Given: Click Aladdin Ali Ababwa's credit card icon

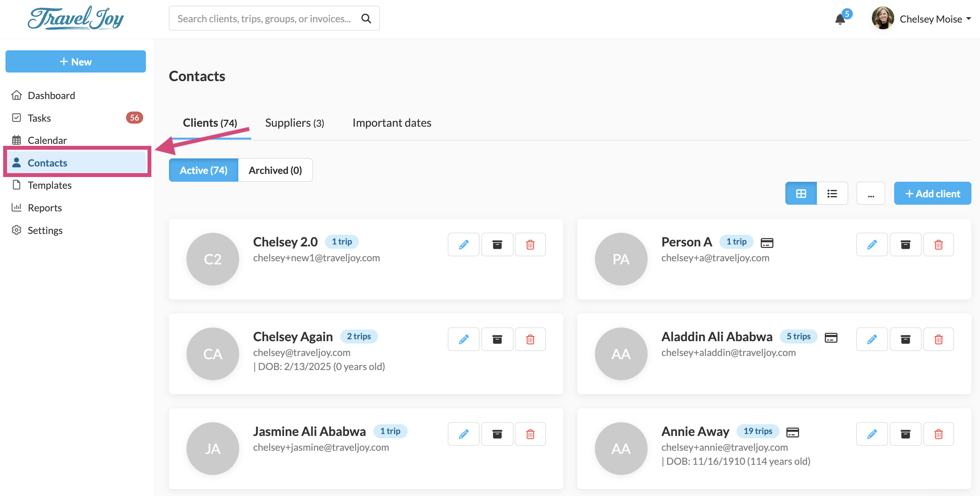Looking at the screenshot, I should [831, 337].
